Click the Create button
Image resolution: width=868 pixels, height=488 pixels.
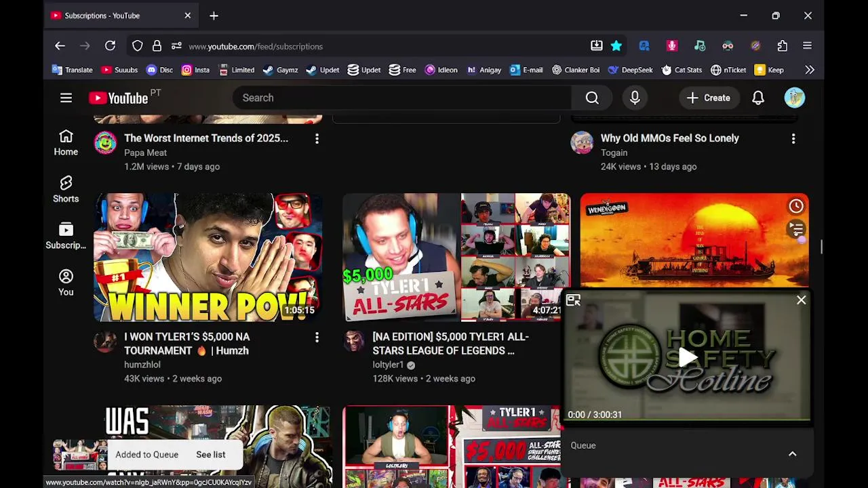(x=708, y=98)
